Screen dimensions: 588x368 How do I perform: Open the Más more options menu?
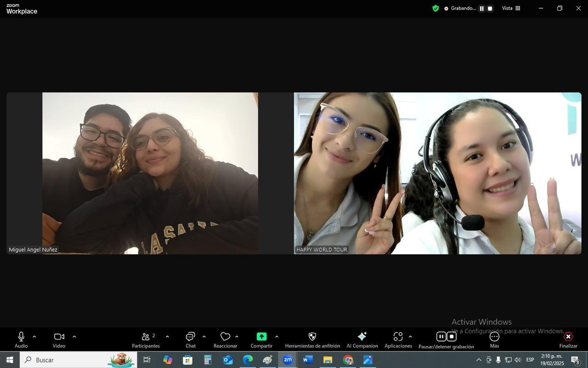coord(494,340)
